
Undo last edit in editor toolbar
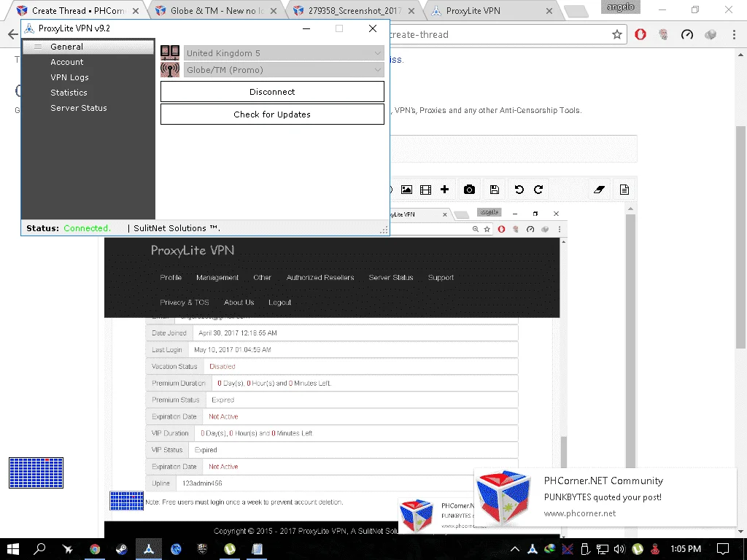(x=519, y=190)
